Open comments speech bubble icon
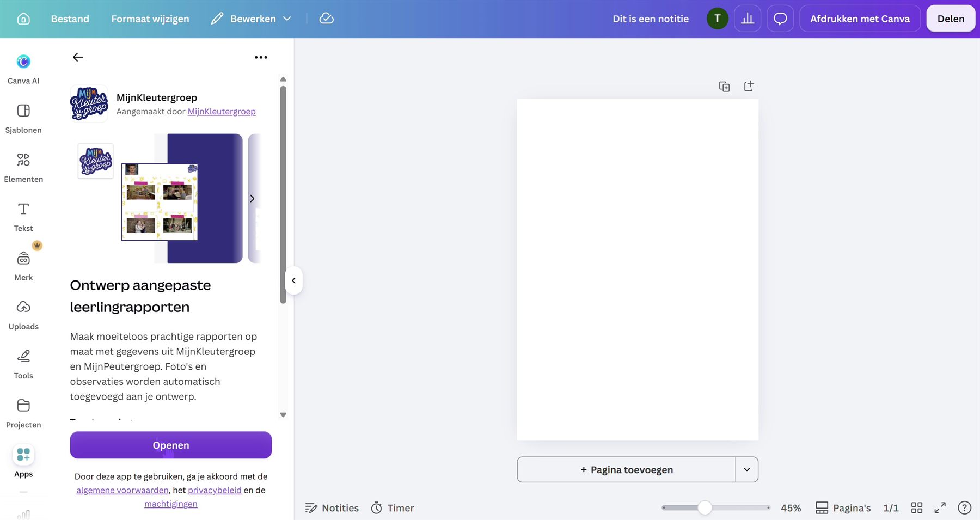Image resolution: width=980 pixels, height=520 pixels. (780, 19)
